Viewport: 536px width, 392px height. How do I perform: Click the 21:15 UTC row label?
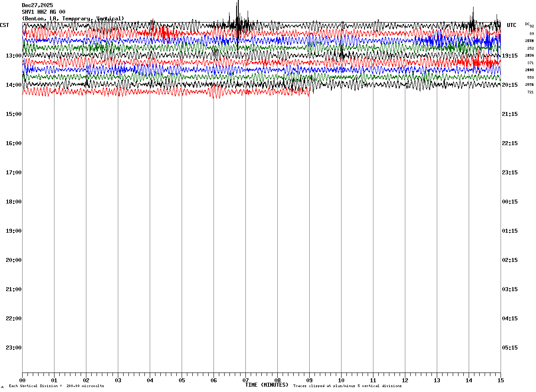point(509,114)
